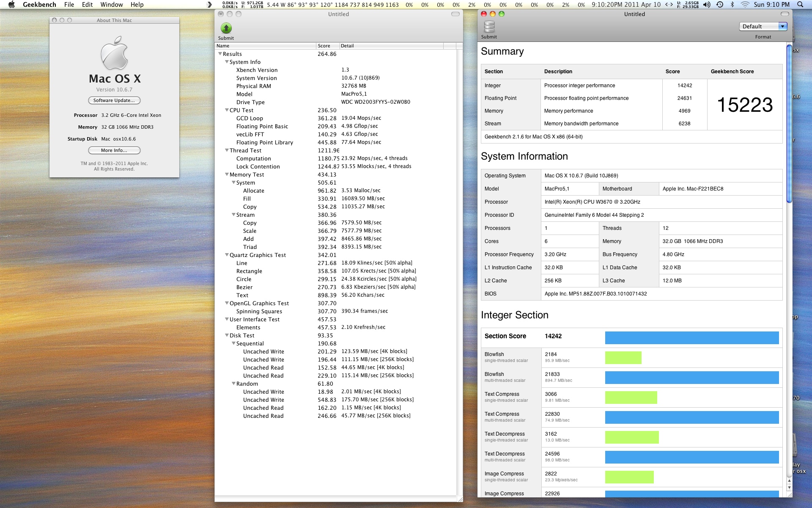Click the Integer Section Score blue bar
The image size is (812, 508).
click(x=692, y=338)
